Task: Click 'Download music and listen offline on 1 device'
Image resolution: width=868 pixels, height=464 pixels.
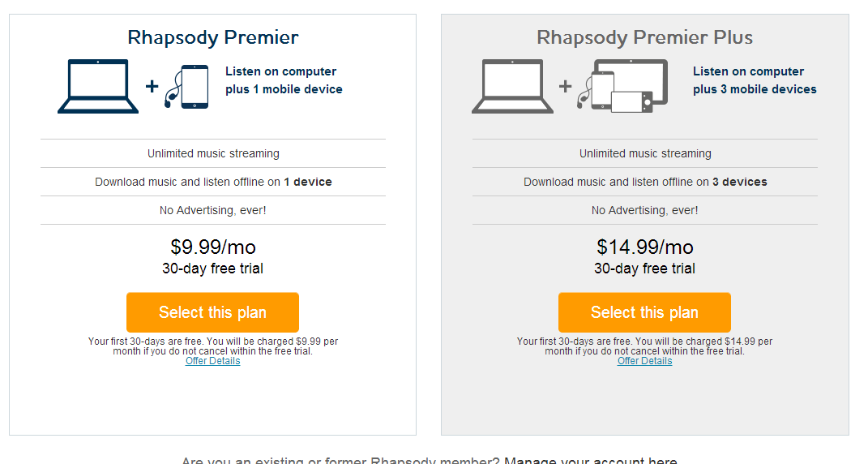Action: tap(213, 182)
